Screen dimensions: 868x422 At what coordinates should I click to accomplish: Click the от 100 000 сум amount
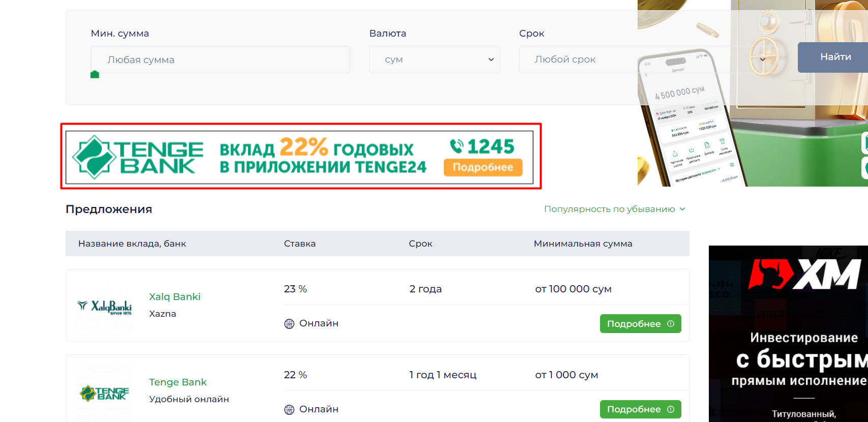(573, 289)
